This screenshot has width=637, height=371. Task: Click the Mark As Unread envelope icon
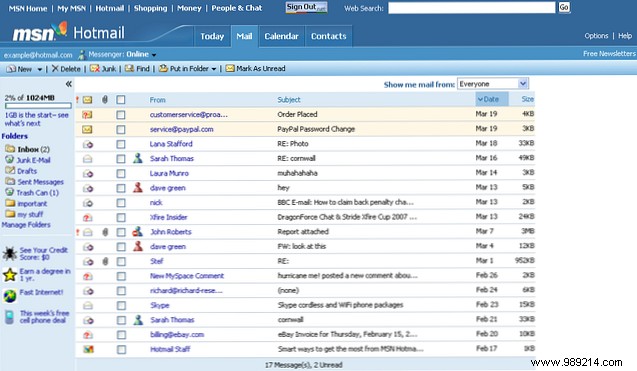(x=230, y=68)
